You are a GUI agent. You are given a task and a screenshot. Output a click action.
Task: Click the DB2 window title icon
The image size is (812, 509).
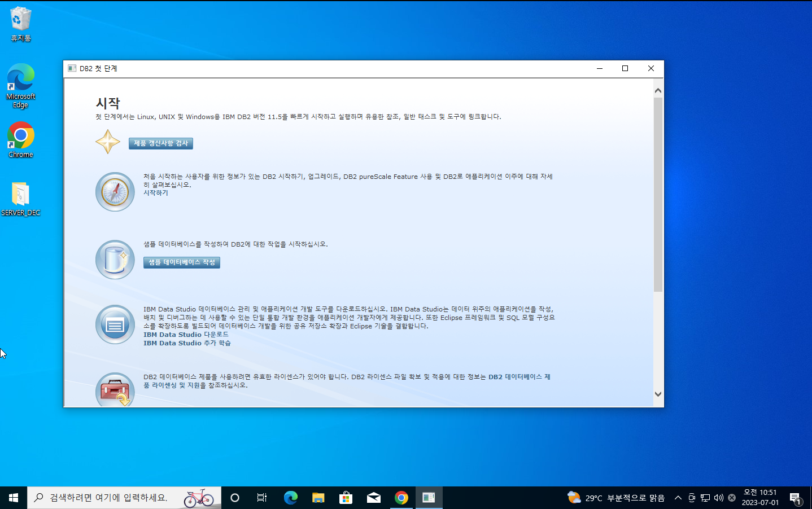coord(72,68)
